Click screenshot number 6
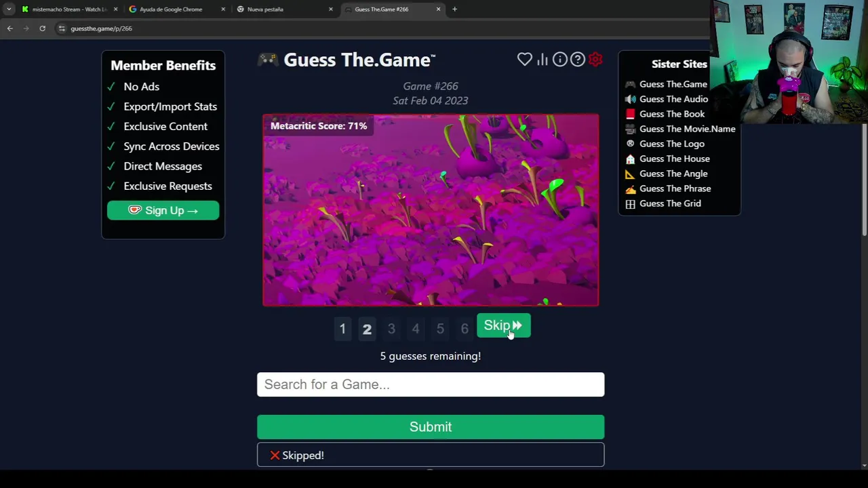The width and height of the screenshot is (868, 488). coord(465,329)
